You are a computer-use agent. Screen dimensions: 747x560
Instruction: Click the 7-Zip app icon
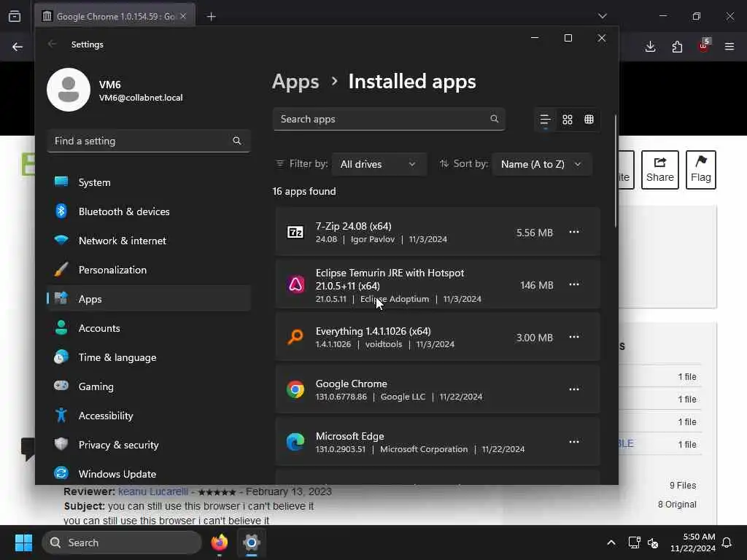[295, 232]
